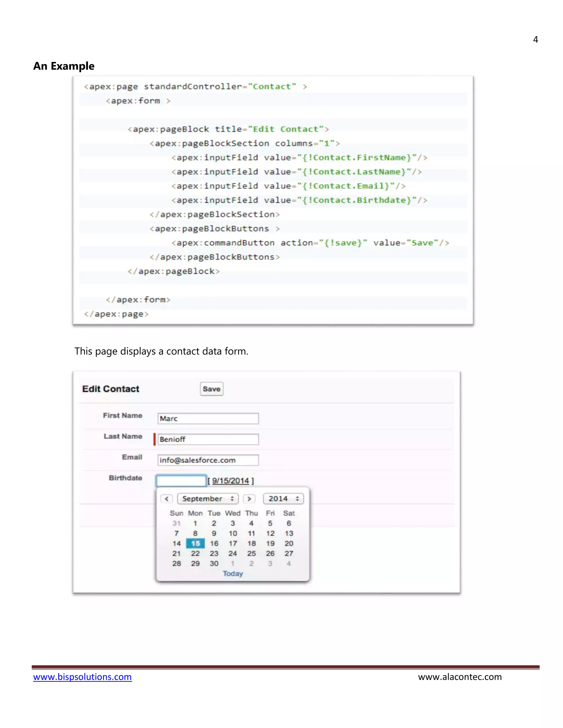Pick day 27 in the calendar
This screenshot has height=728, width=563.
289,554
